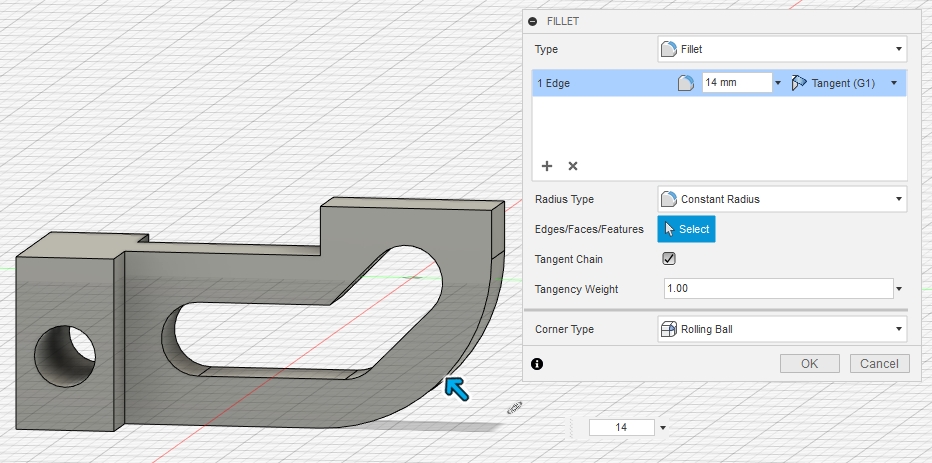The width and height of the screenshot is (932, 463).
Task: Click the Constant Radius type icon
Action: pyautogui.click(x=669, y=199)
